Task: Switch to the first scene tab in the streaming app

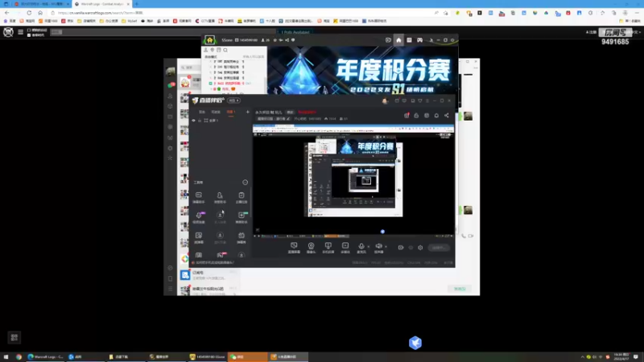Action: [x=202, y=112]
